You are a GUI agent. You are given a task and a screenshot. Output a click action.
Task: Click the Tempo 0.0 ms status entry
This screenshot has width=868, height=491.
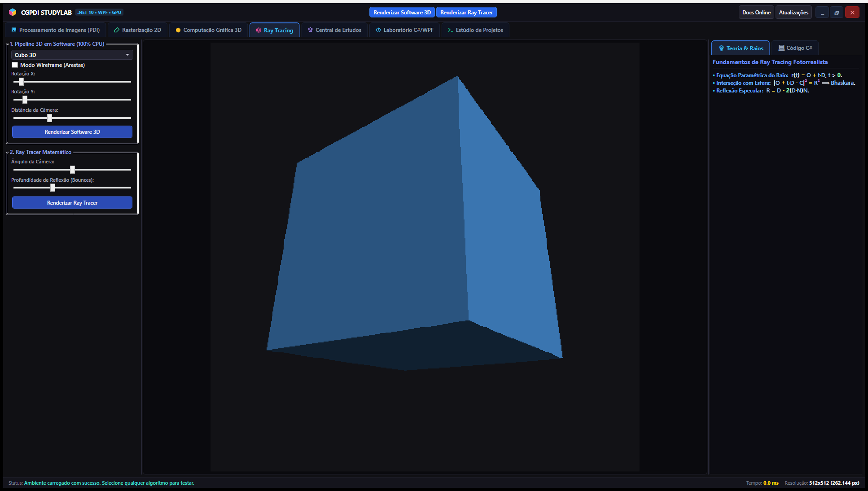[x=762, y=483]
